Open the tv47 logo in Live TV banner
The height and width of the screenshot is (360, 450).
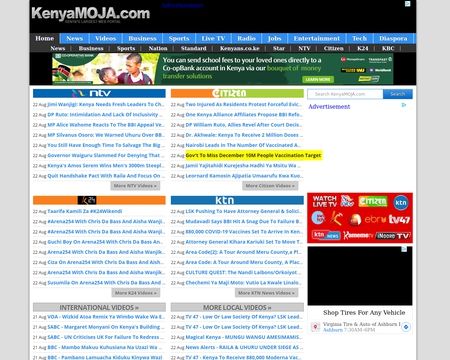[399, 219]
